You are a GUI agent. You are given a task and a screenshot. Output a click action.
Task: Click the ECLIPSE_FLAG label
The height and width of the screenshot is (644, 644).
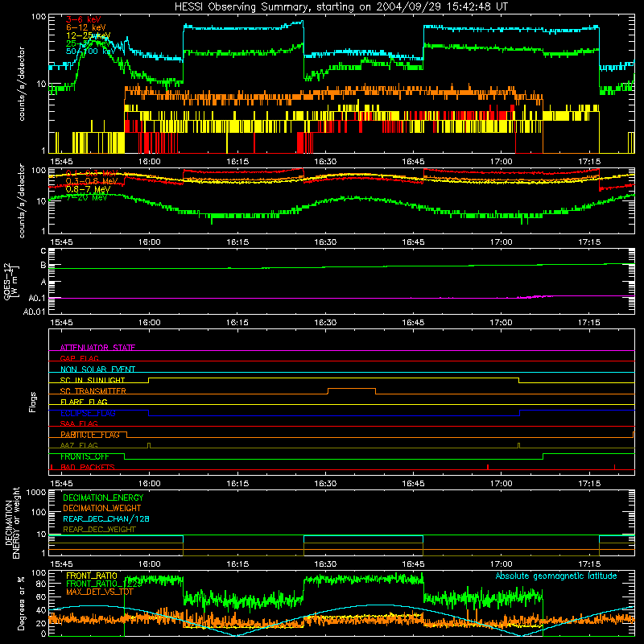click(88, 413)
